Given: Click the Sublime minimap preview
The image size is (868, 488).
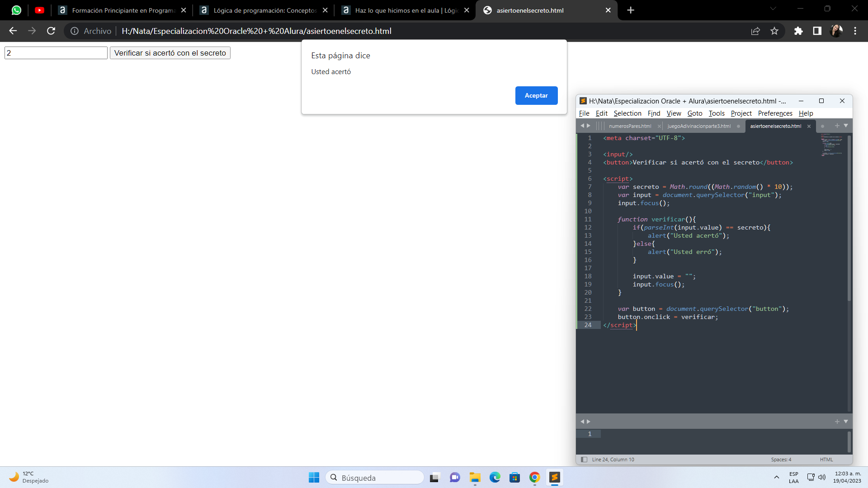Looking at the screenshot, I should 832,145.
